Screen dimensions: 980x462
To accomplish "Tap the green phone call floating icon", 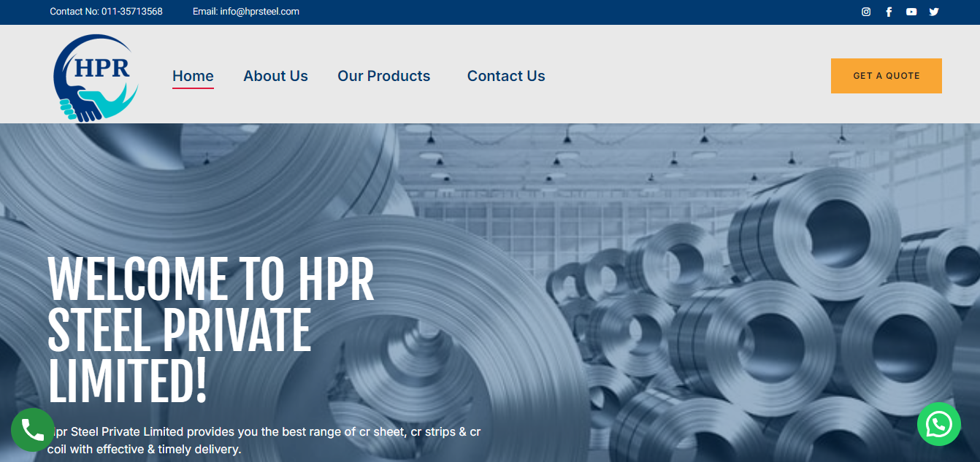I will point(33,430).
